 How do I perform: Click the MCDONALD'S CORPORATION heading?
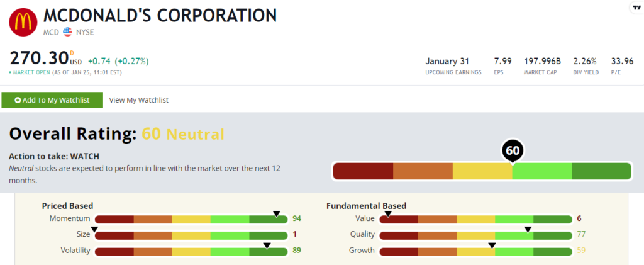click(160, 15)
